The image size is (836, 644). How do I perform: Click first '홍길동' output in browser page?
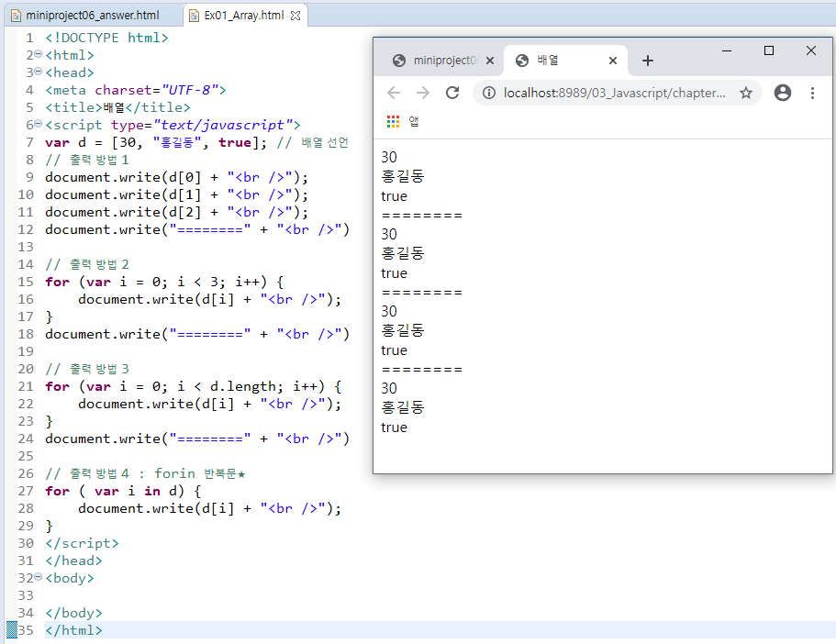(403, 176)
